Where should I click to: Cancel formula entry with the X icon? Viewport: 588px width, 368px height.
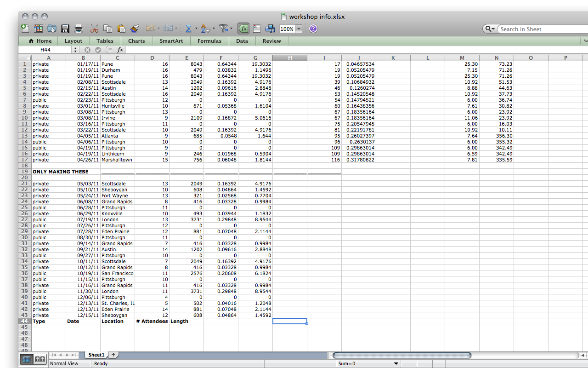(x=87, y=50)
